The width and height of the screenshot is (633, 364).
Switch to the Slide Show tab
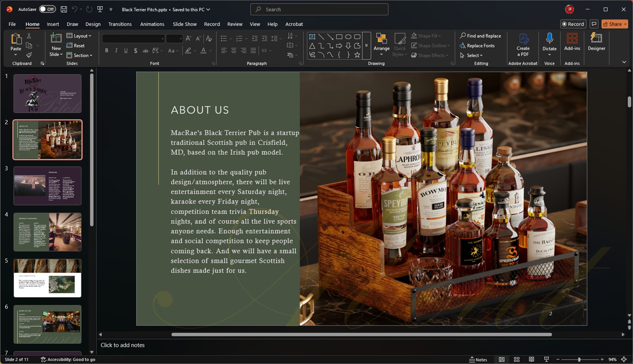184,24
